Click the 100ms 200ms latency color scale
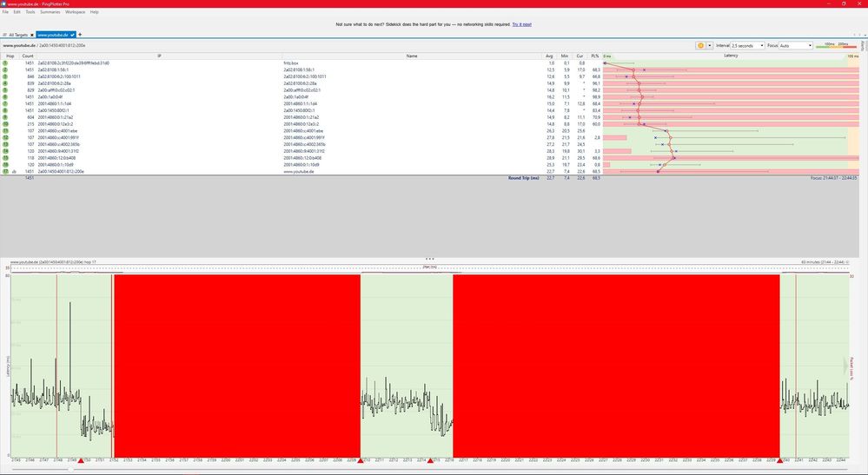The width and height of the screenshot is (868, 475). pyautogui.click(x=837, y=45)
